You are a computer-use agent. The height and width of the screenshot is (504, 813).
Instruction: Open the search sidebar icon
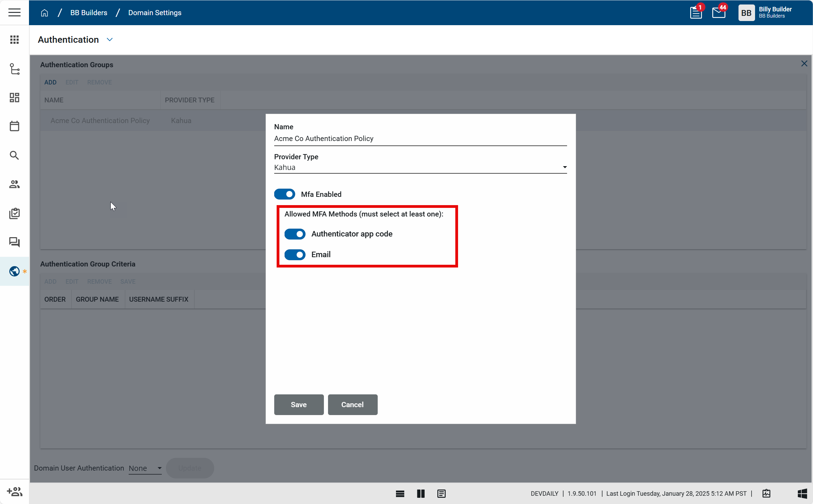pos(14,155)
